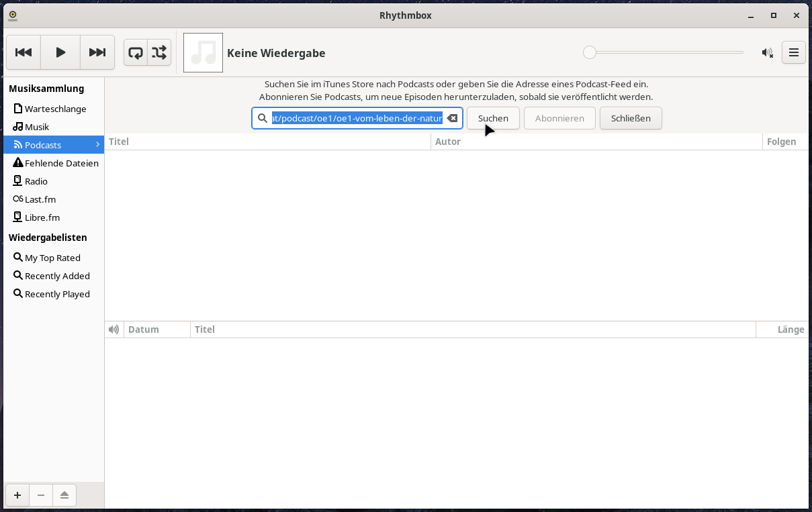The height and width of the screenshot is (512, 812).
Task: Expand the Podcasts sidebar arrow
Action: coord(97,144)
